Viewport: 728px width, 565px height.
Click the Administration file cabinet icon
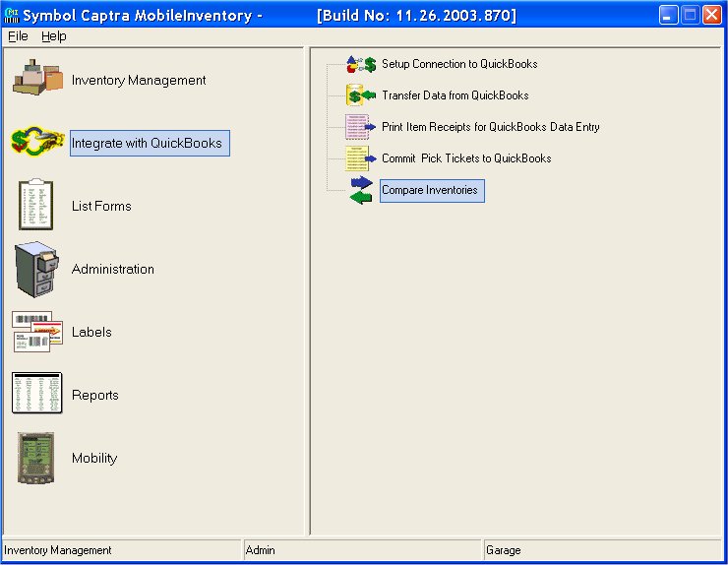tap(36, 269)
